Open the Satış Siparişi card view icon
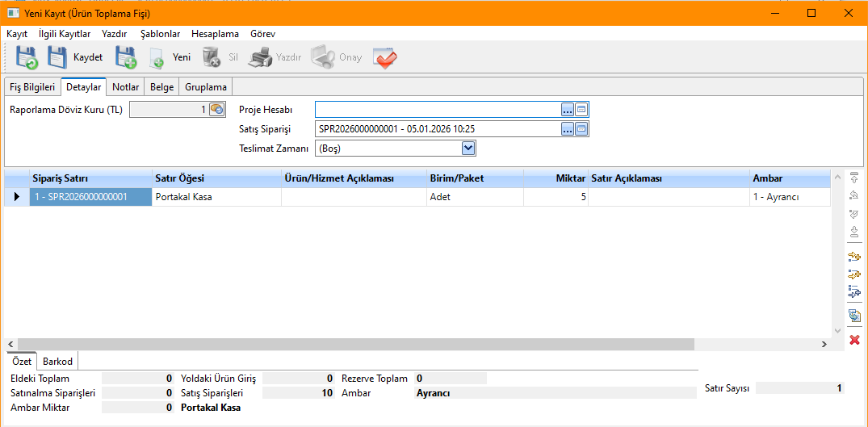Image resolution: width=868 pixels, height=427 pixels. point(581,129)
